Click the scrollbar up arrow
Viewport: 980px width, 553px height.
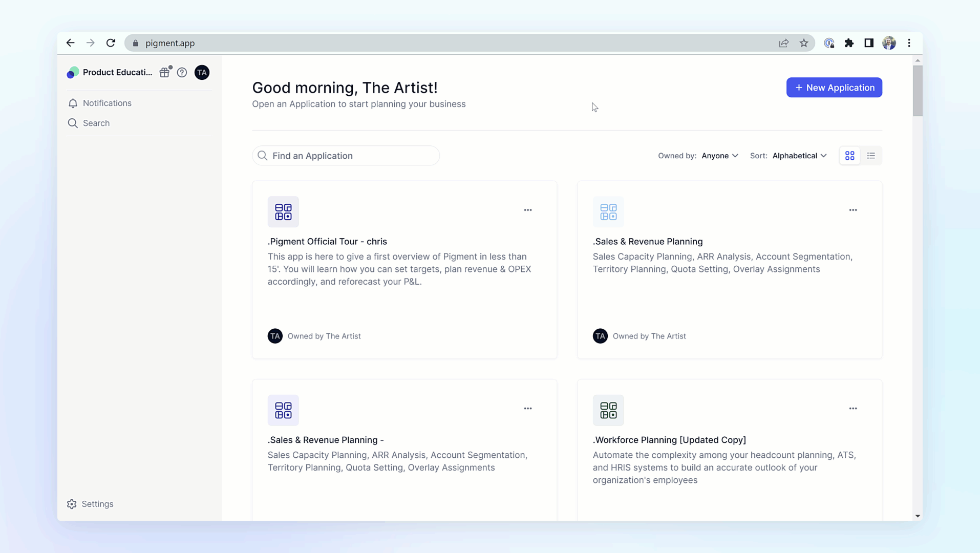(x=918, y=60)
